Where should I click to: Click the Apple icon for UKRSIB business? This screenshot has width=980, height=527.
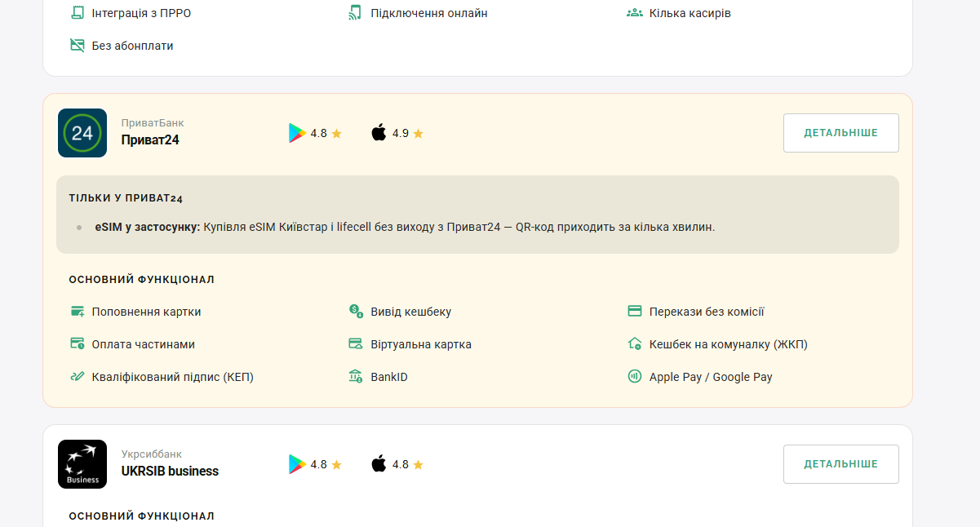(x=379, y=464)
